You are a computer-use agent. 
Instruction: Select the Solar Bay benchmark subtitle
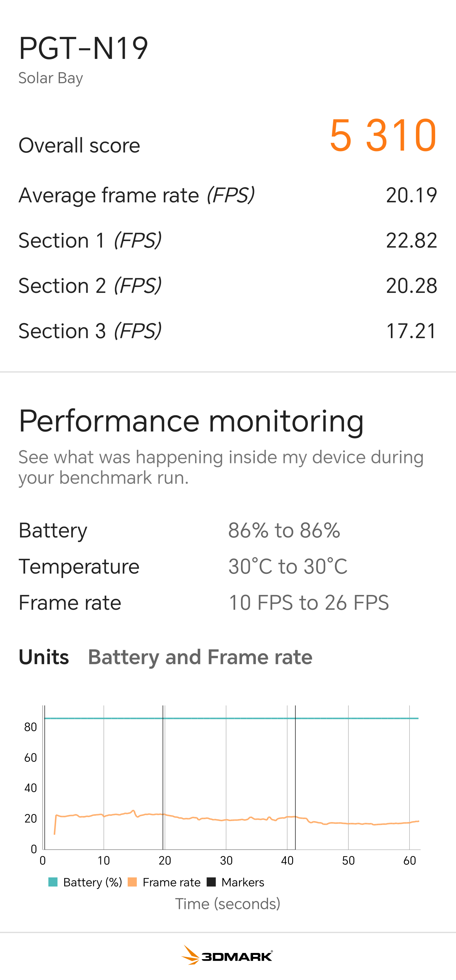point(50,78)
